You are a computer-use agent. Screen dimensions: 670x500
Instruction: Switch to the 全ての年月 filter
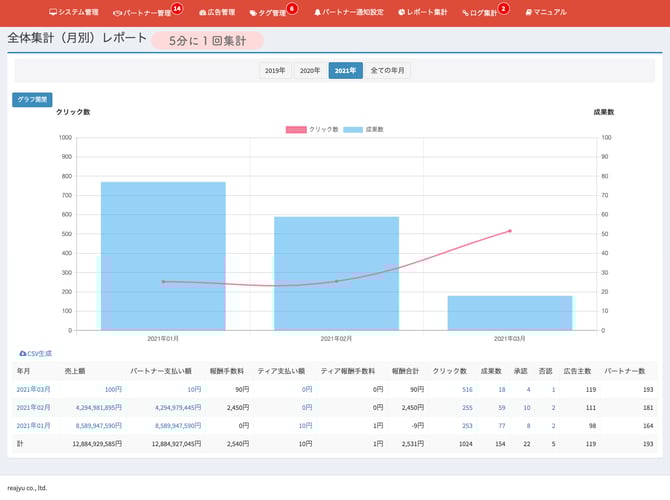point(387,70)
